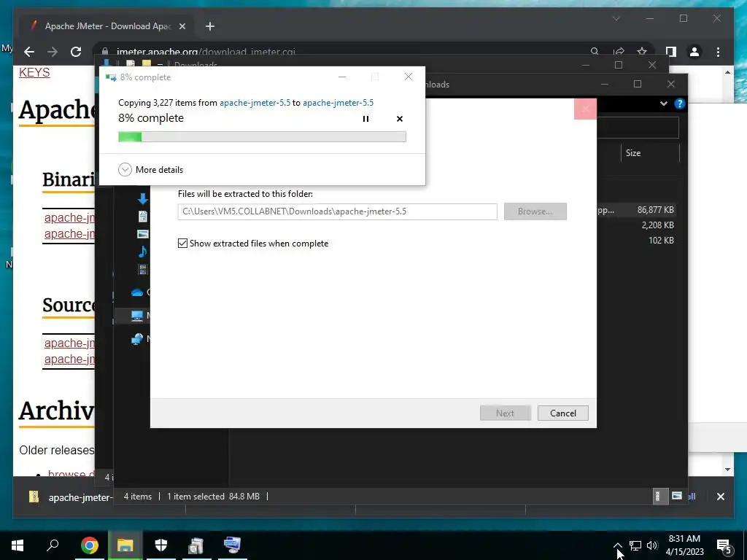Open the source apache-jmeter-5.5 folder link
Screen dimensions: 747x560
point(255,102)
